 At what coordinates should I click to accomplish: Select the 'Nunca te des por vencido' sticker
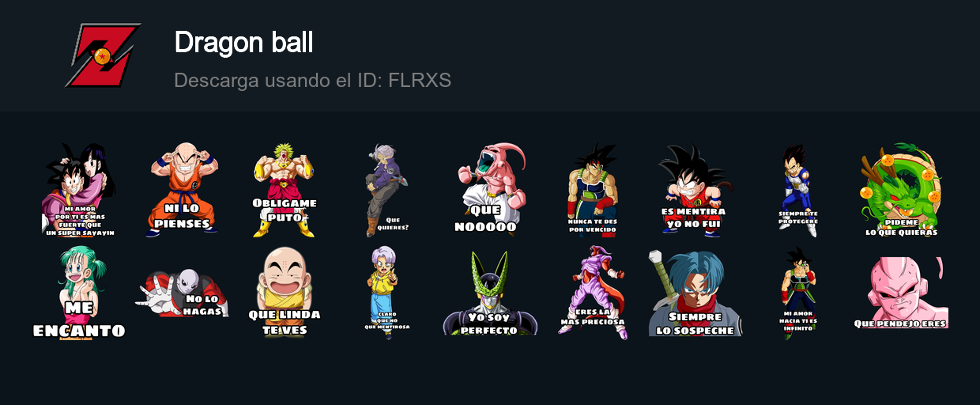[x=593, y=190]
